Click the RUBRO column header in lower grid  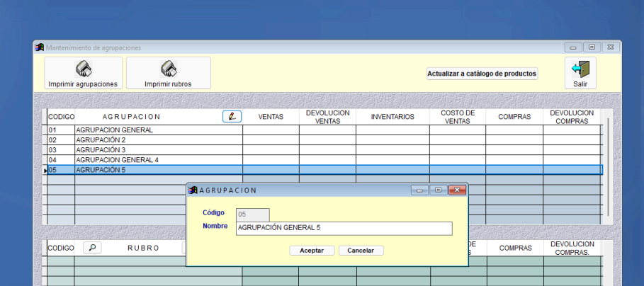pos(143,248)
